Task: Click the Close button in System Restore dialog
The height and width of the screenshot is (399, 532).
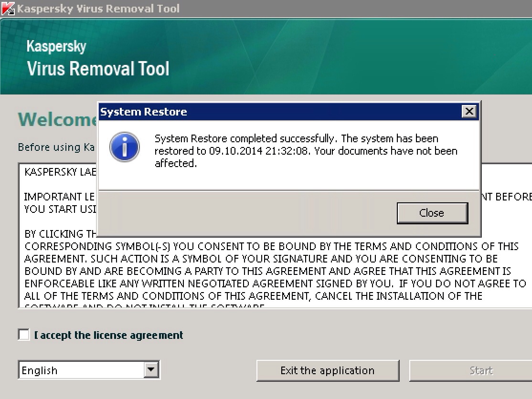Action: click(x=432, y=213)
